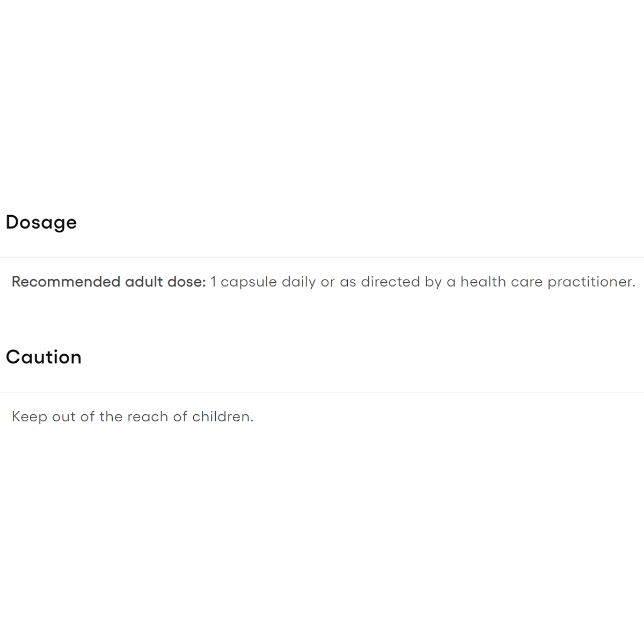Select the bold word "adult"
This screenshot has height=644, width=644.
pos(143,282)
